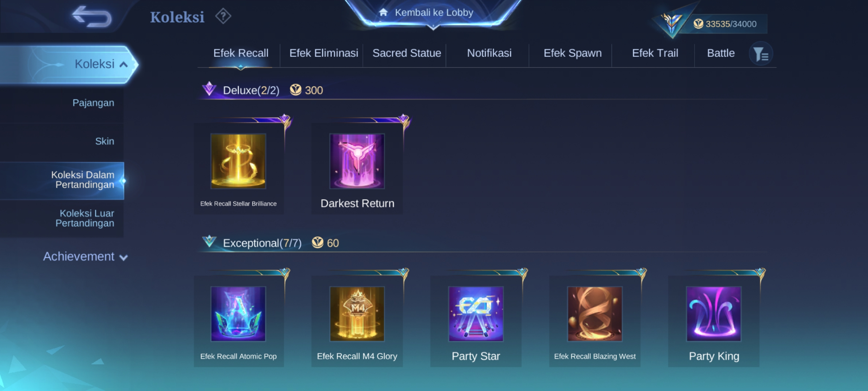Select the Party King recall effect
868x391 pixels.
point(714,314)
